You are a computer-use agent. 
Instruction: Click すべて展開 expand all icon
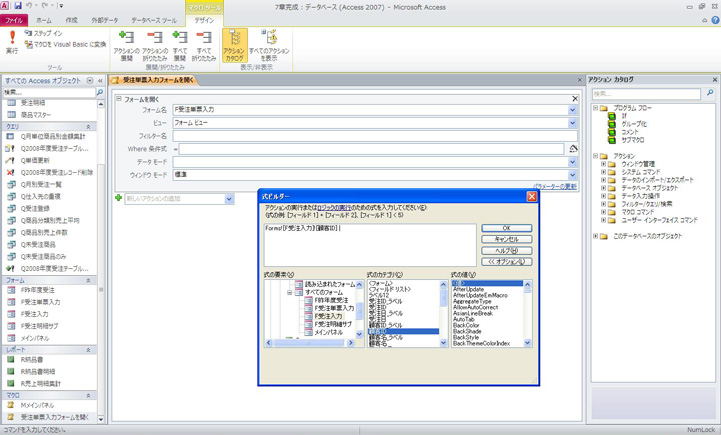(x=180, y=45)
